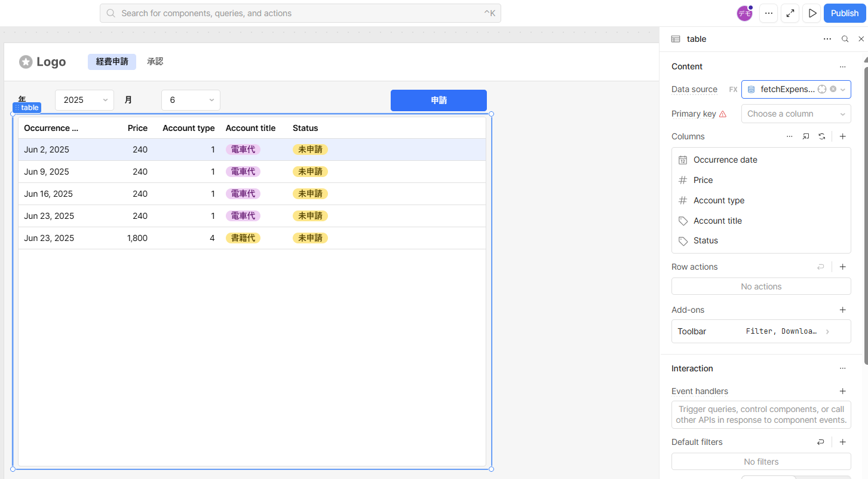Open the Primary key Choose a column dropdown
868x479 pixels.
[796, 114]
